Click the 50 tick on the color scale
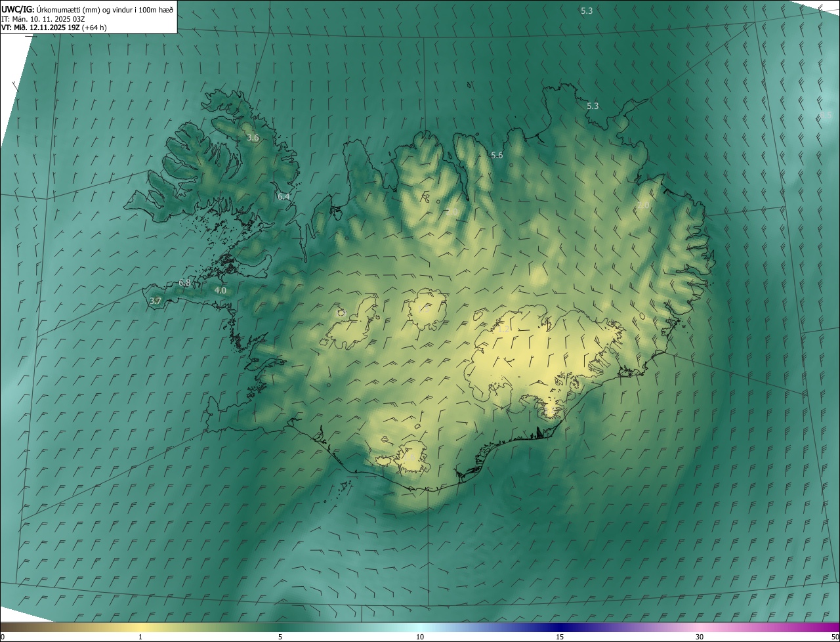The width and height of the screenshot is (840, 642). tap(835, 637)
